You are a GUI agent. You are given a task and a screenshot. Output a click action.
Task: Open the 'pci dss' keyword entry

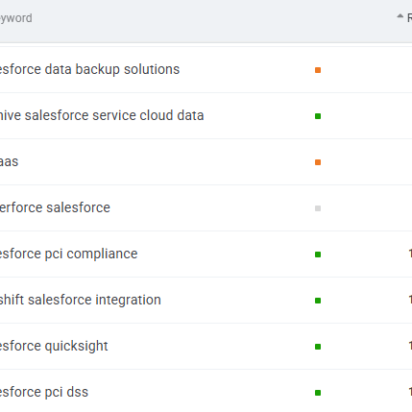pos(44,392)
